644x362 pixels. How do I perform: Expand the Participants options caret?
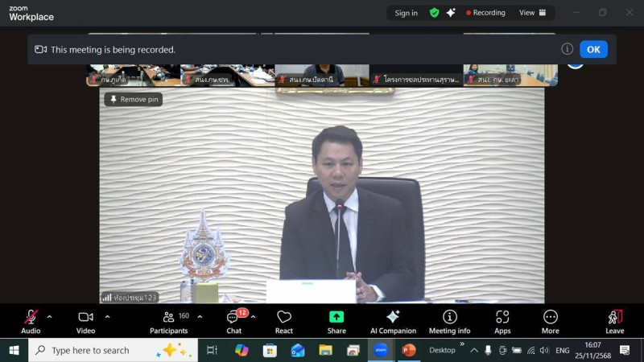pos(200,316)
